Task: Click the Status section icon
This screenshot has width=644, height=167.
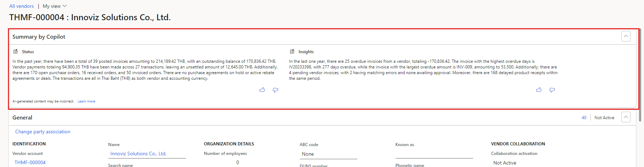Action: 16,51
